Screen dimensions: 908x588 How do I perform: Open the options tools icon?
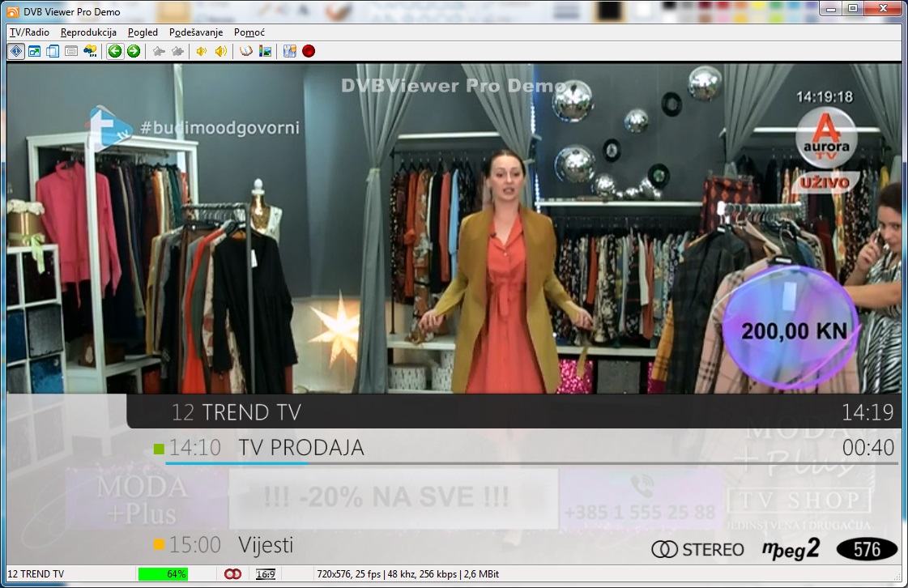pyautogui.click(x=290, y=51)
